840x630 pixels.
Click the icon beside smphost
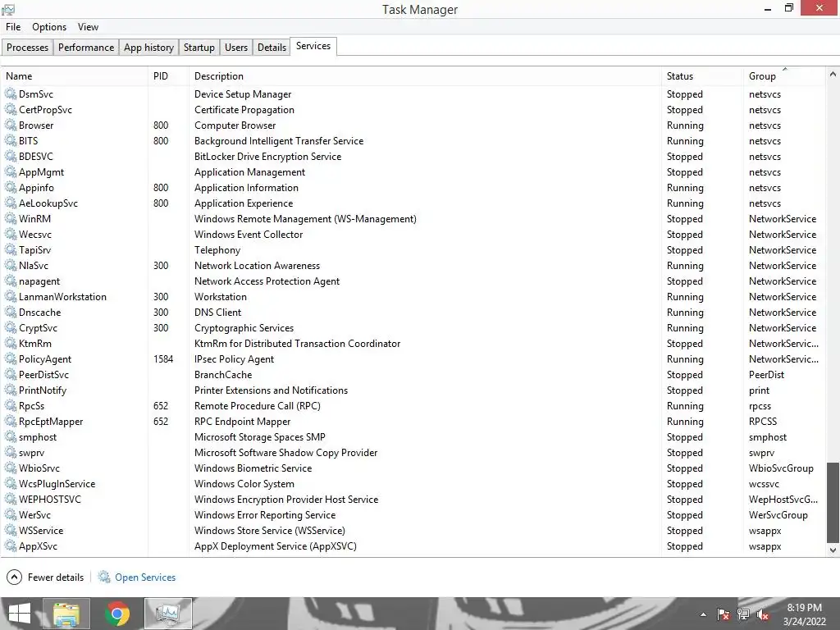(x=11, y=437)
